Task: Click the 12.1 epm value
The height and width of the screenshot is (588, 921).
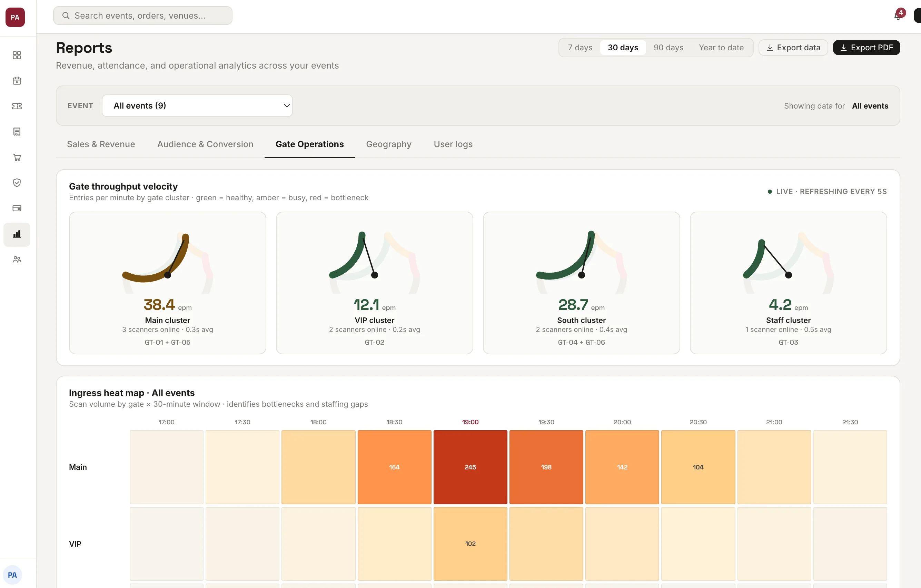Action: [x=375, y=304]
